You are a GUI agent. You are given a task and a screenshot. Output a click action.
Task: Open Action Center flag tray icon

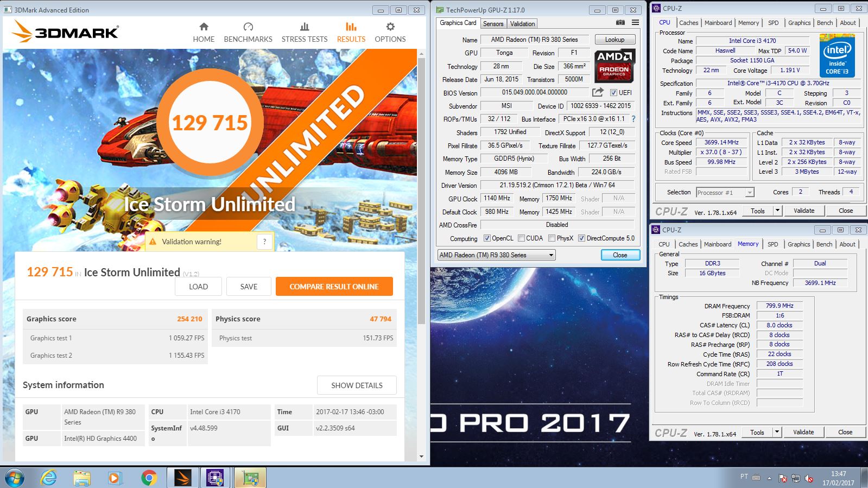pos(783,478)
